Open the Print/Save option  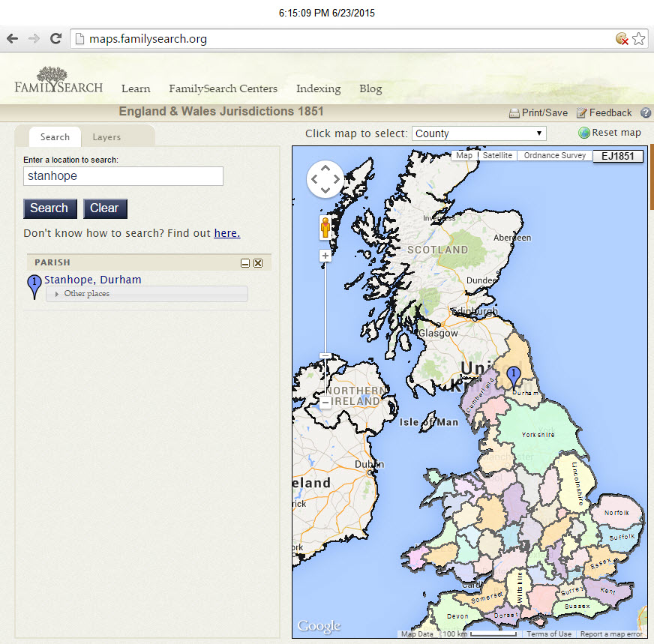538,112
